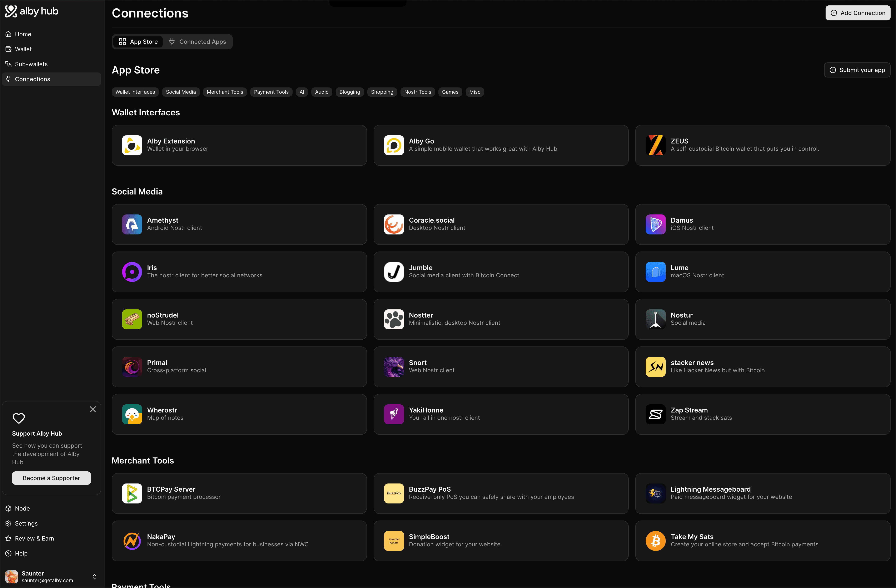Click the stacker news icon

(x=656, y=367)
